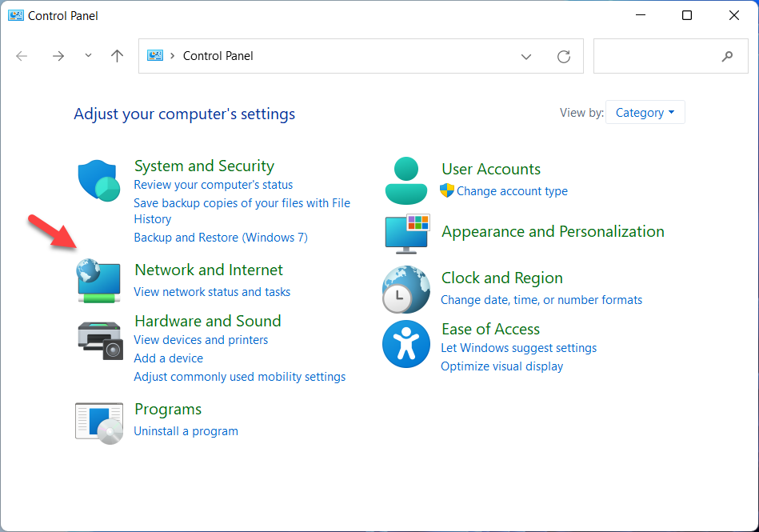Click Change account type link

[x=512, y=191]
